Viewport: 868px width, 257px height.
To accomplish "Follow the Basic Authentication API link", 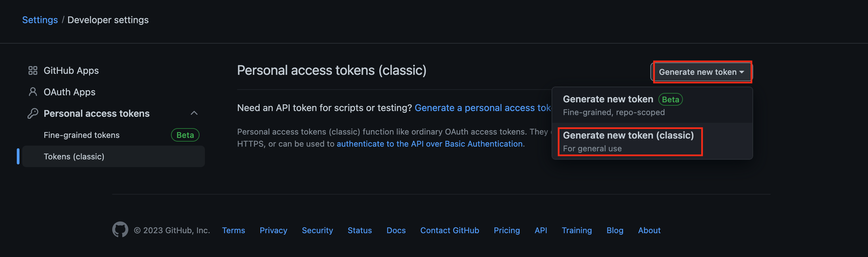I will coord(430,144).
